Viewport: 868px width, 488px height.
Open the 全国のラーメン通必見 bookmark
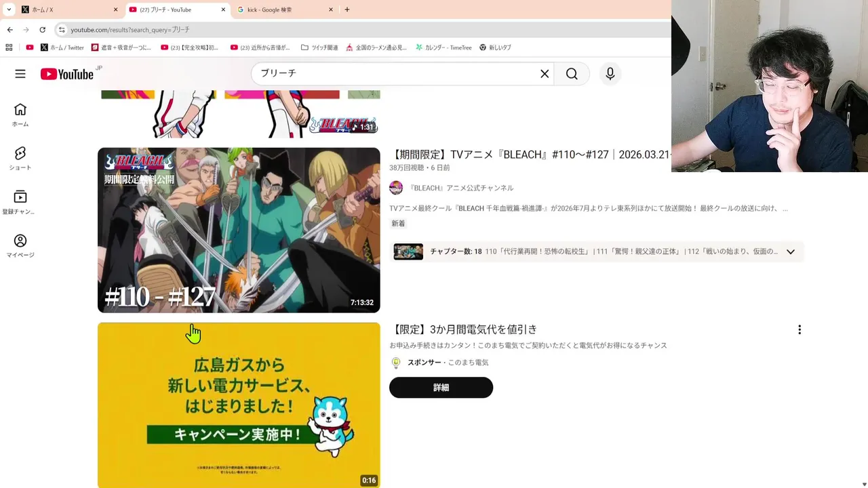[x=376, y=47]
